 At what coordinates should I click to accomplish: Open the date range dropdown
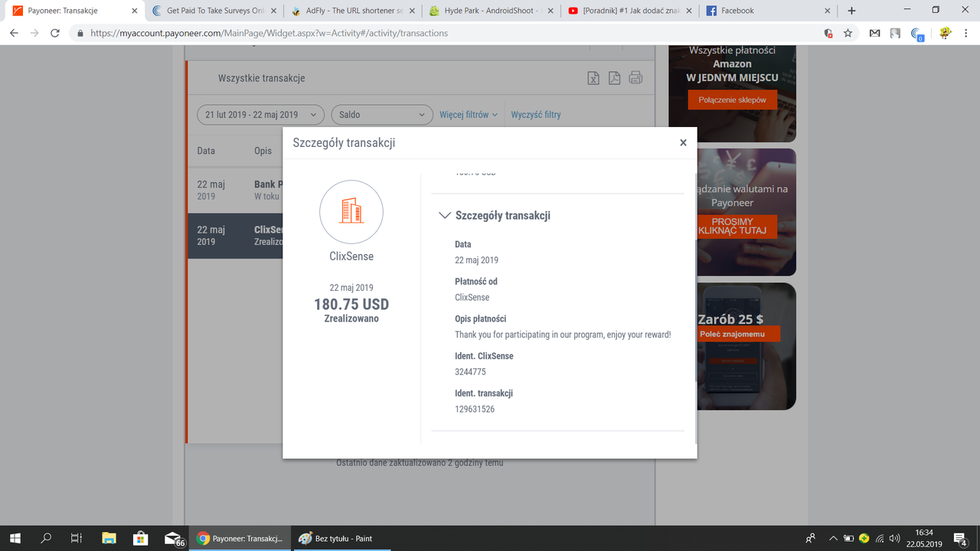pyautogui.click(x=260, y=115)
